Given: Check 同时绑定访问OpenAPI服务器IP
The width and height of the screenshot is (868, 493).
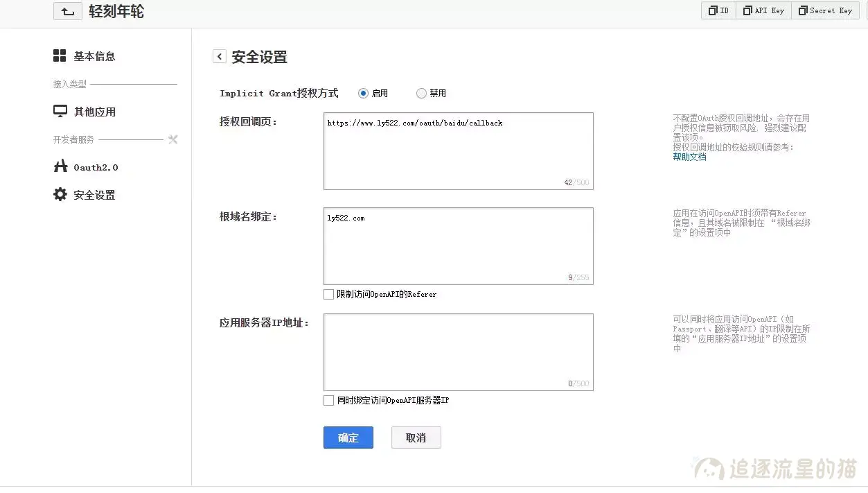Looking at the screenshot, I should point(328,400).
